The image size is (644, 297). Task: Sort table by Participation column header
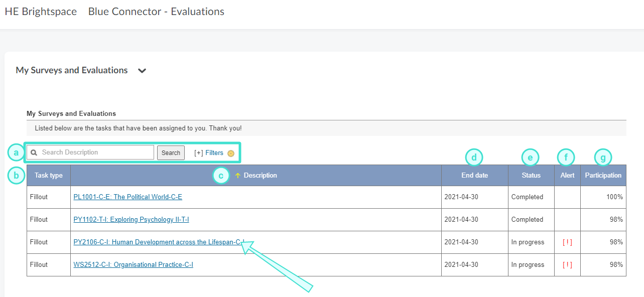603,176
